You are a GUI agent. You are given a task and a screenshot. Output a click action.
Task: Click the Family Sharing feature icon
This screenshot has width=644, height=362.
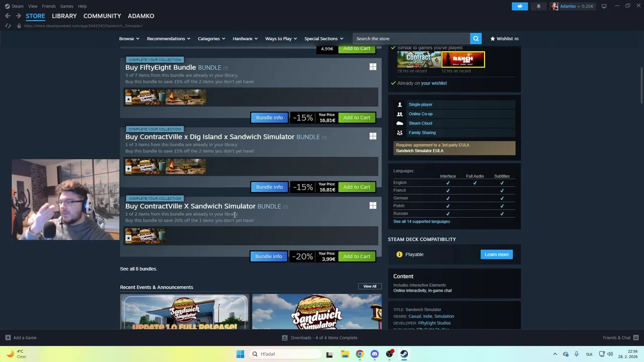coord(399,133)
